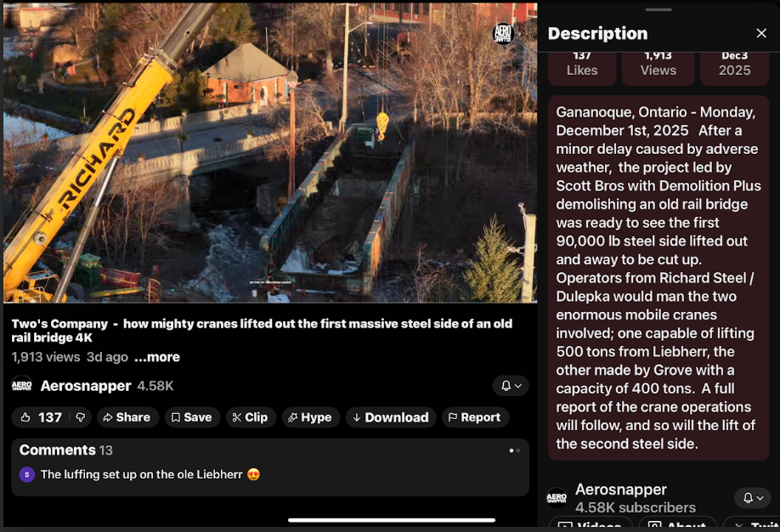Click commenter's purple avatar icon

(x=27, y=474)
